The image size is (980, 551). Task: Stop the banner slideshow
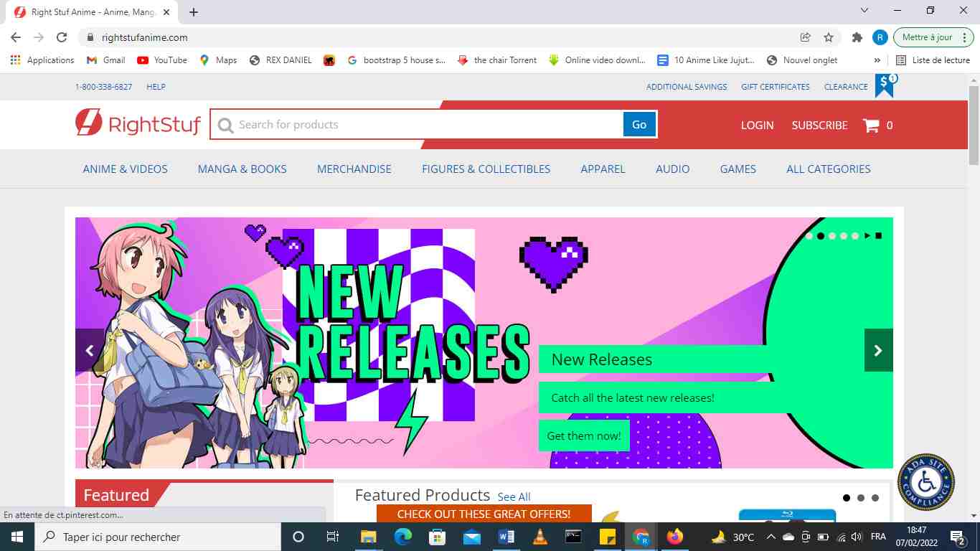878,235
